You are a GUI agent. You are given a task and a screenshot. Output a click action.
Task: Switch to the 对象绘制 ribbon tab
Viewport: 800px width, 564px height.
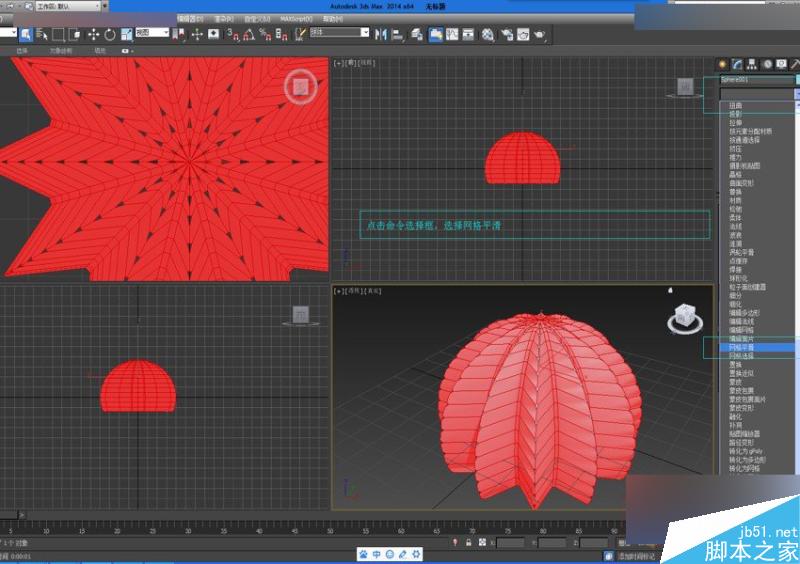point(61,51)
